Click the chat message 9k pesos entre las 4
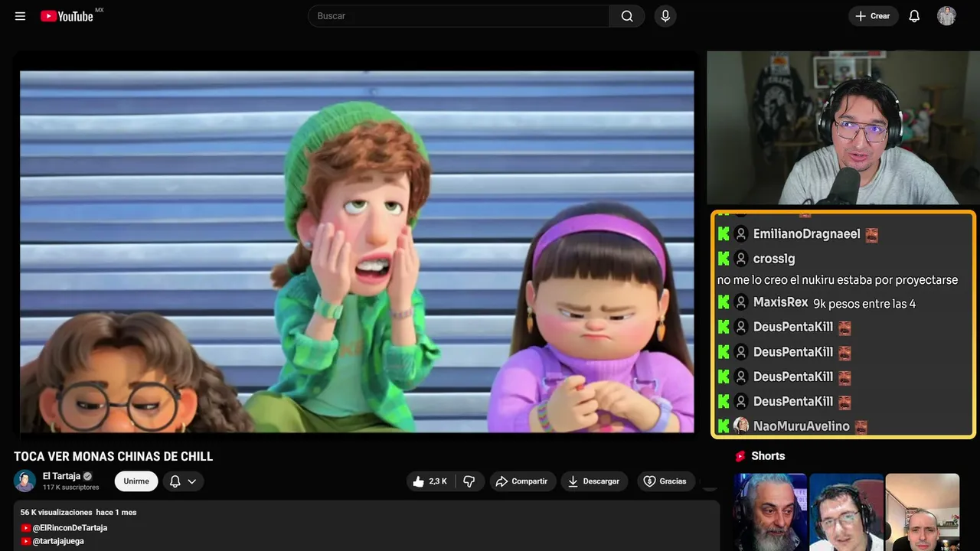The width and height of the screenshot is (980, 551). [864, 304]
